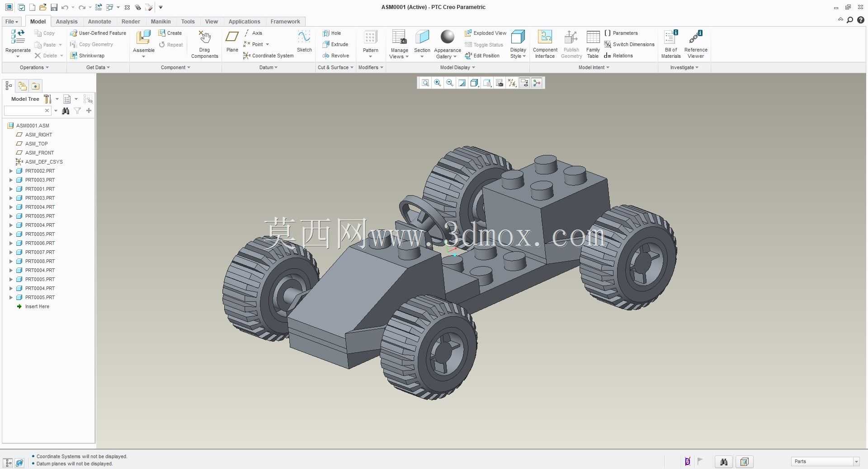Switch to the Manikin tab
This screenshot has height=469, width=868.
click(160, 22)
